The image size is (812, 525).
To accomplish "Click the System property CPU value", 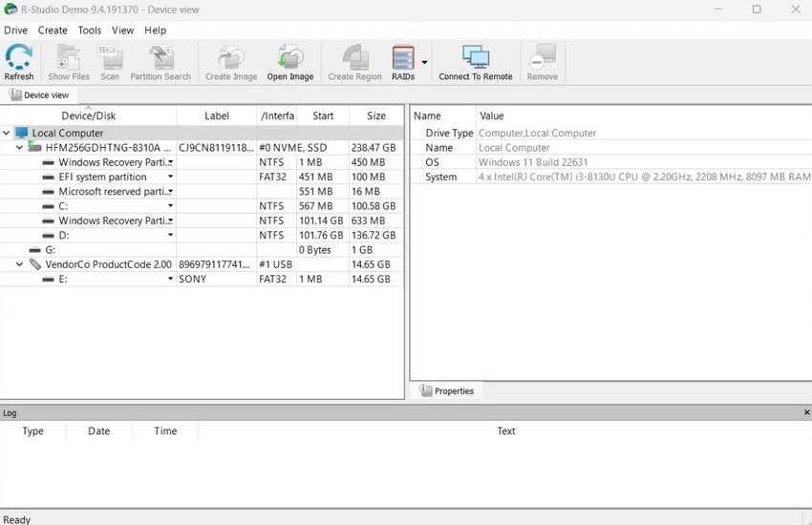I will [644, 177].
